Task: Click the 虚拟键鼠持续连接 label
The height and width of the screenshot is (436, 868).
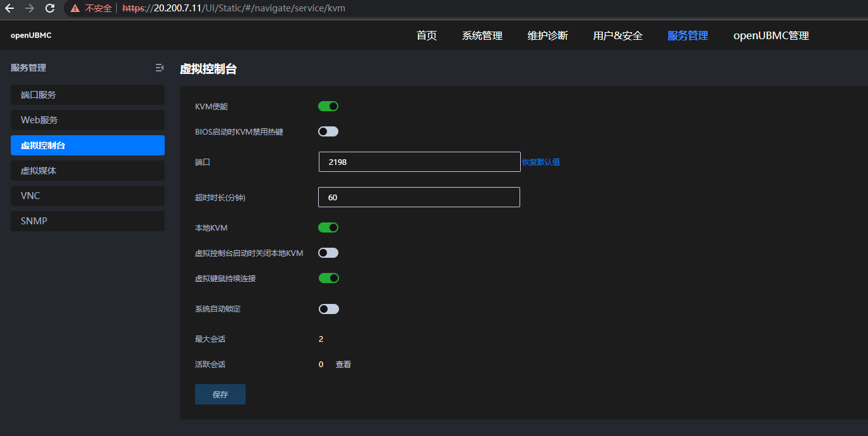Action: pos(225,279)
